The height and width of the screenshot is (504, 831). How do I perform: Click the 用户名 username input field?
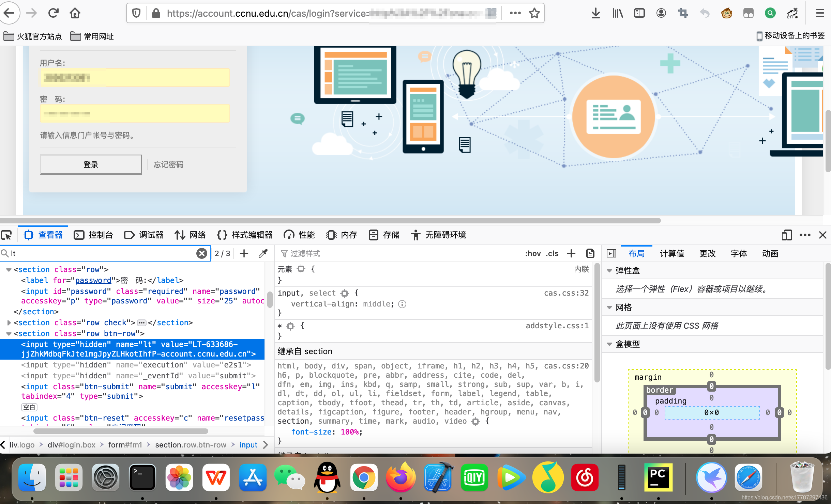[135, 78]
